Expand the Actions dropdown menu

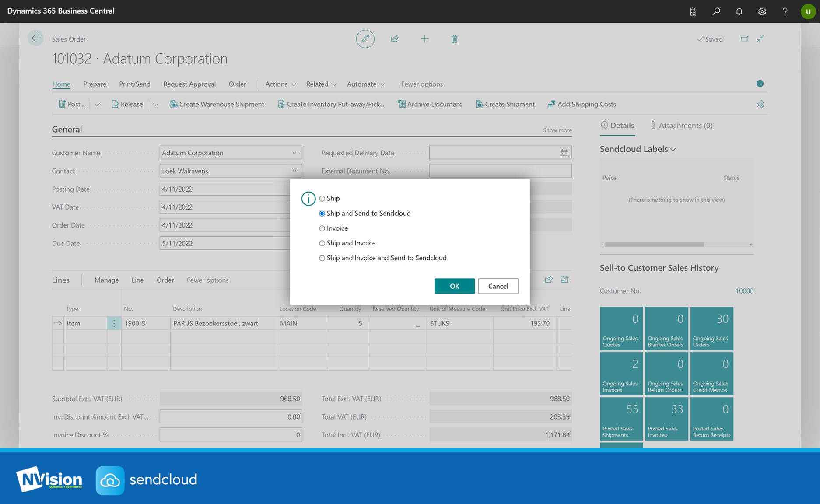point(280,84)
